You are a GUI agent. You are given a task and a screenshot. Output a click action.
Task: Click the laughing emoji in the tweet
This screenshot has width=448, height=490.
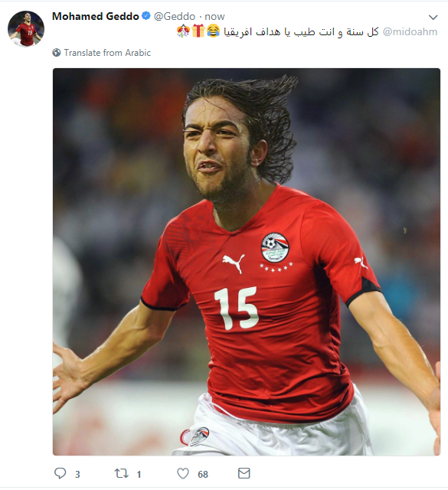[x=214, y=31]
